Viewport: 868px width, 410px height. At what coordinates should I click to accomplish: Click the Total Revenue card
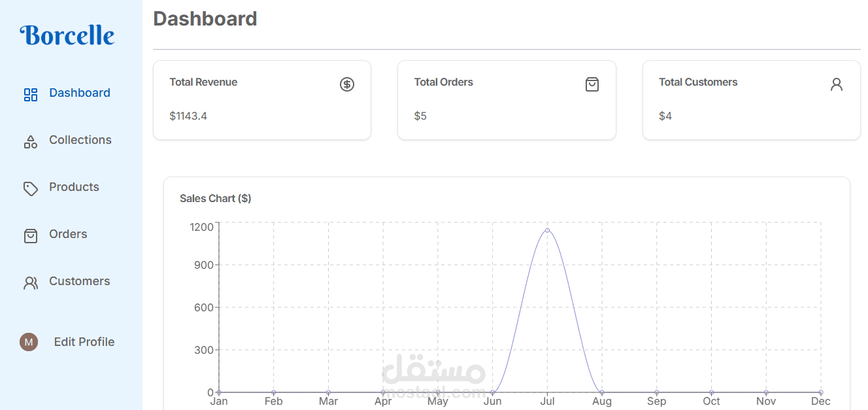pyautogui.click(x=262, y=100)
